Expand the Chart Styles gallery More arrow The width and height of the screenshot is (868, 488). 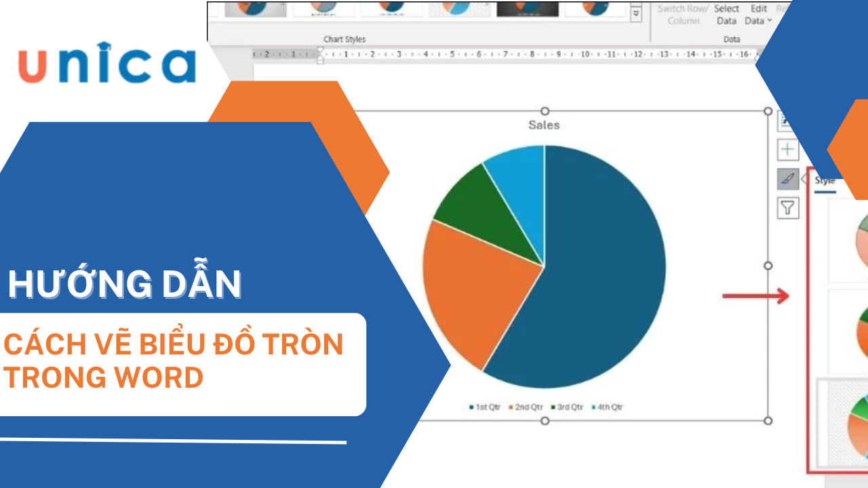coord(635,13)
